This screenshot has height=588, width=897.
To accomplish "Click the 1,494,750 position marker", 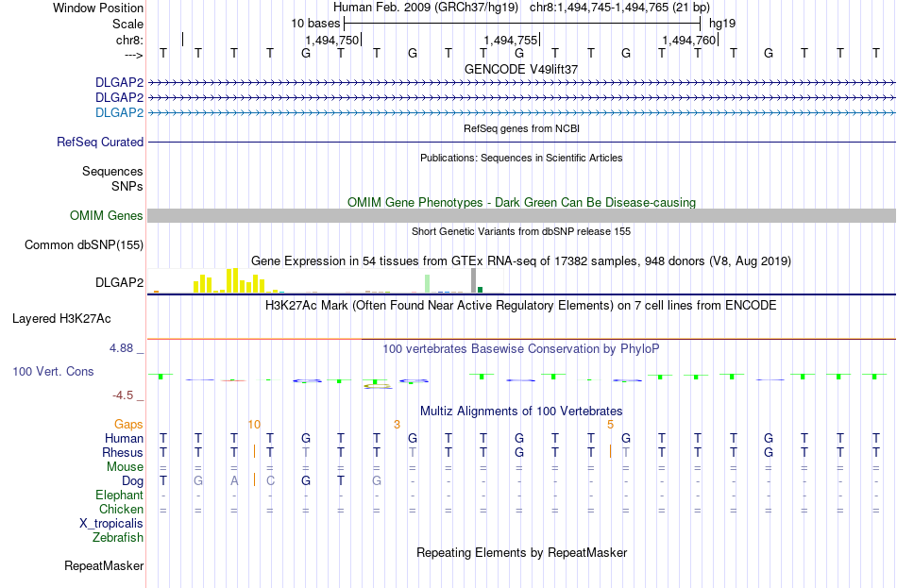I will 331,40.
